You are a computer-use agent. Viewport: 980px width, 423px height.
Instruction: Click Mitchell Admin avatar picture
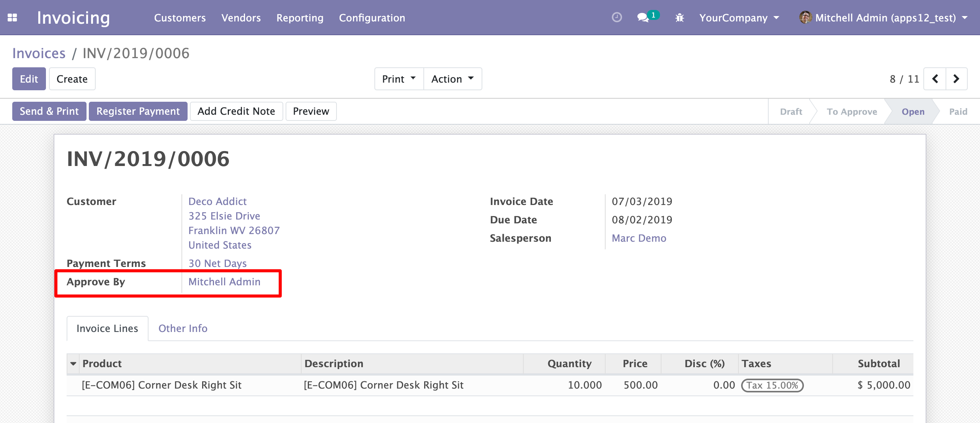pyautogui.click(x=805, y=18)
